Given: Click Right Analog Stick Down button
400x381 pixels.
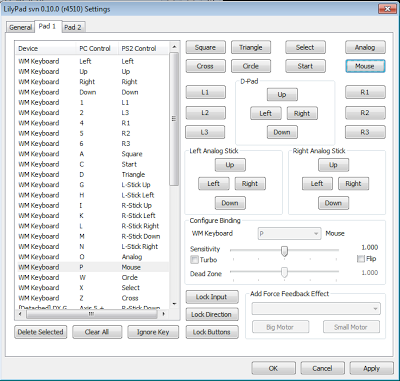Looking at the screenshot, I should (333, 203).
